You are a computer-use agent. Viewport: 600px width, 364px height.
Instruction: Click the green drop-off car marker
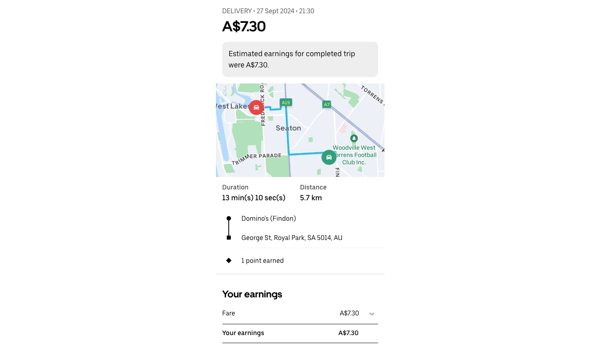pyautogui.click(x=329, y=157)
